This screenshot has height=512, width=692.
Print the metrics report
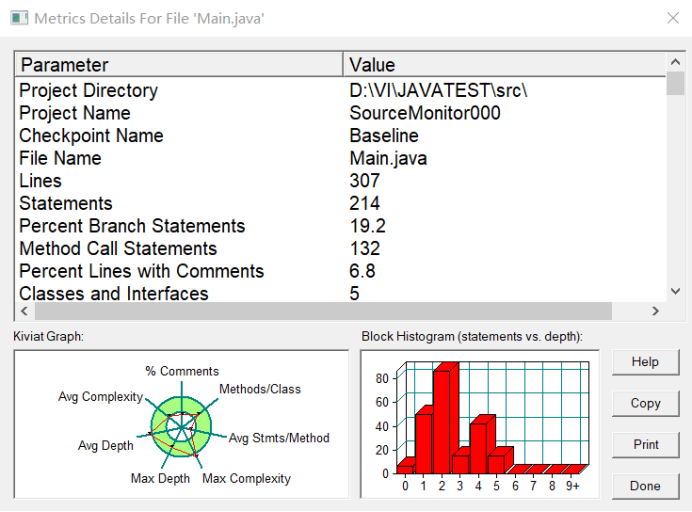pos(645,444)
